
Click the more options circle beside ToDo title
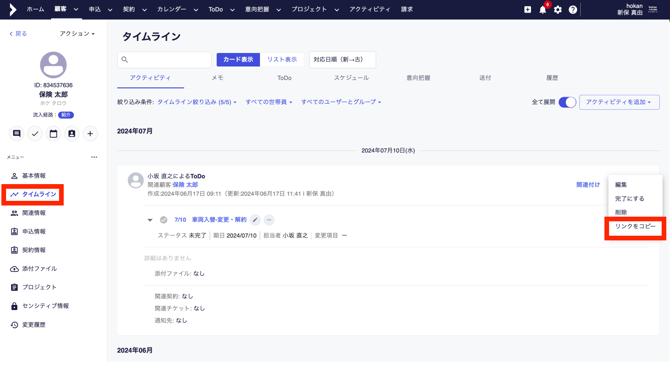click(x=269, y=220)
